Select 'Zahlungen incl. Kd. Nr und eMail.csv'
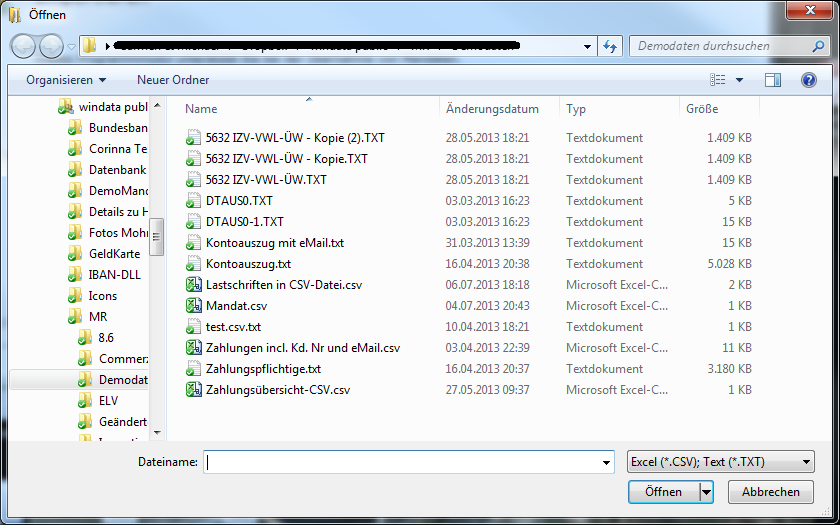This screenshot has width=840, height=525. tap(303, 348)
